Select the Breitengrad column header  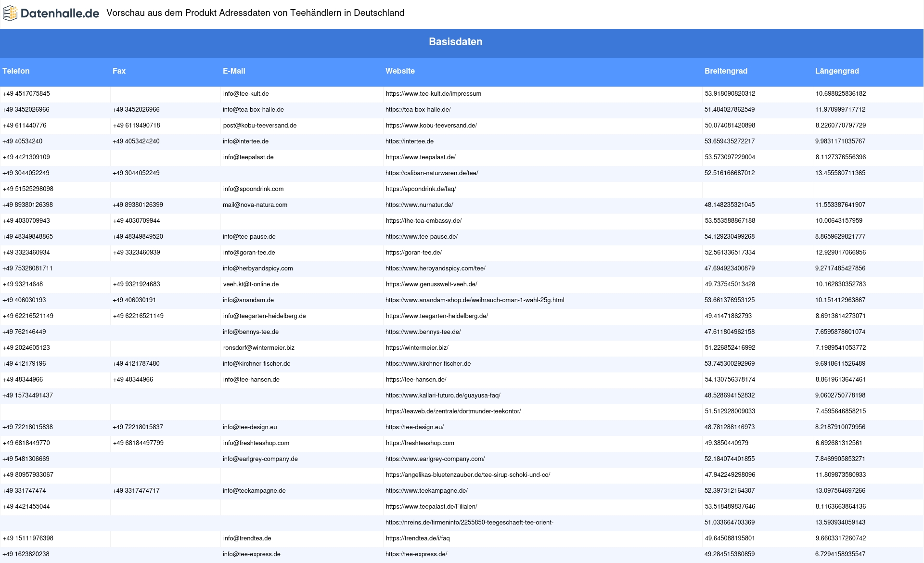726,71
